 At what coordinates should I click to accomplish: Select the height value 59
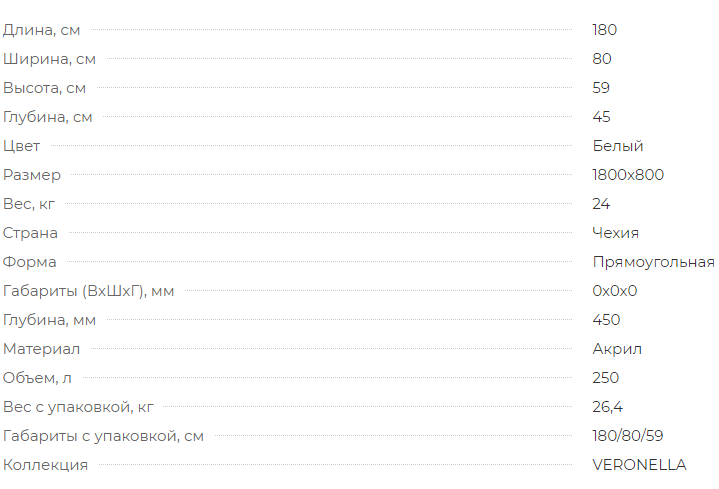click(x=601, y=88)
